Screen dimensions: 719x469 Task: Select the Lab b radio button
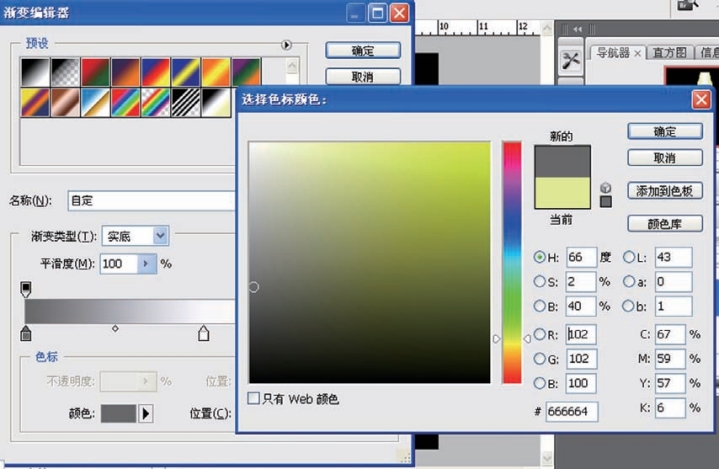click(629, 305)
